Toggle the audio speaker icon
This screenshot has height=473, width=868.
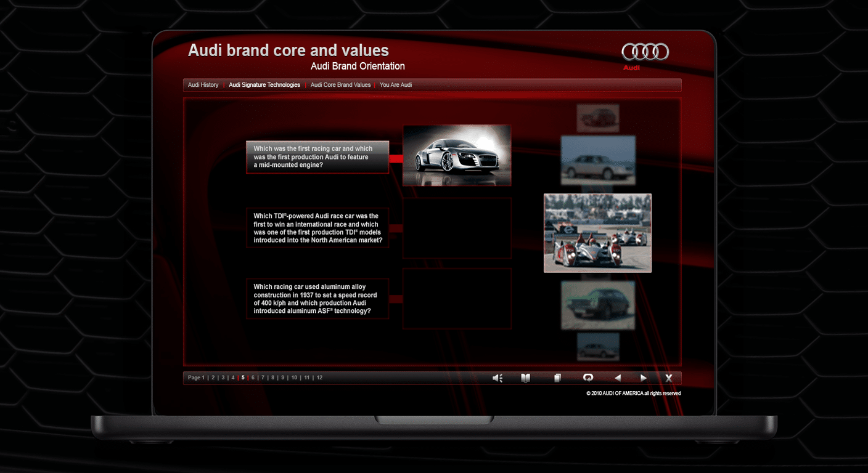click(497, 378)
